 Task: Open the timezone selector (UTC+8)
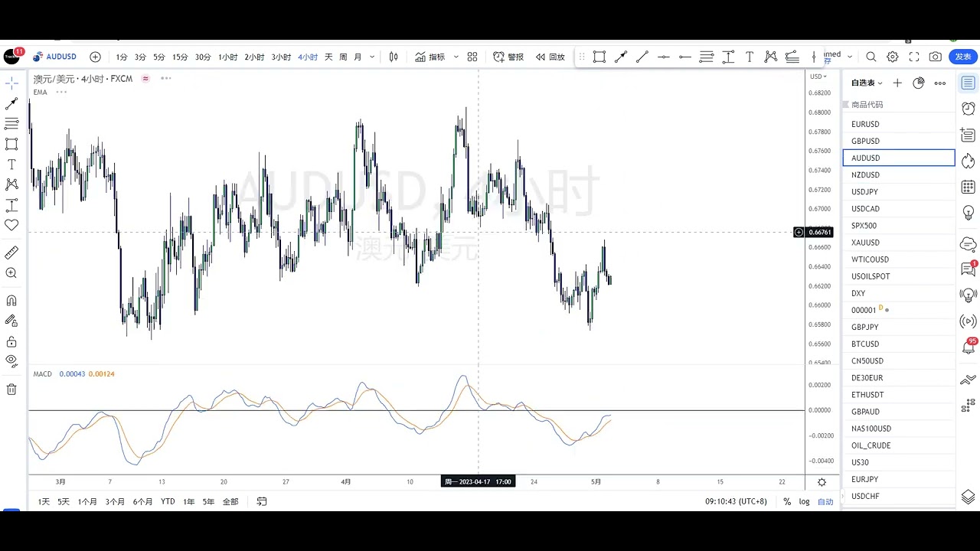pos(736,502)
